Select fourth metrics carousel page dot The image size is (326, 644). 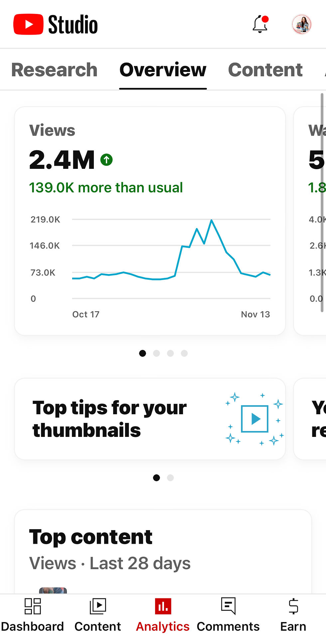click(x=184, y=353)
